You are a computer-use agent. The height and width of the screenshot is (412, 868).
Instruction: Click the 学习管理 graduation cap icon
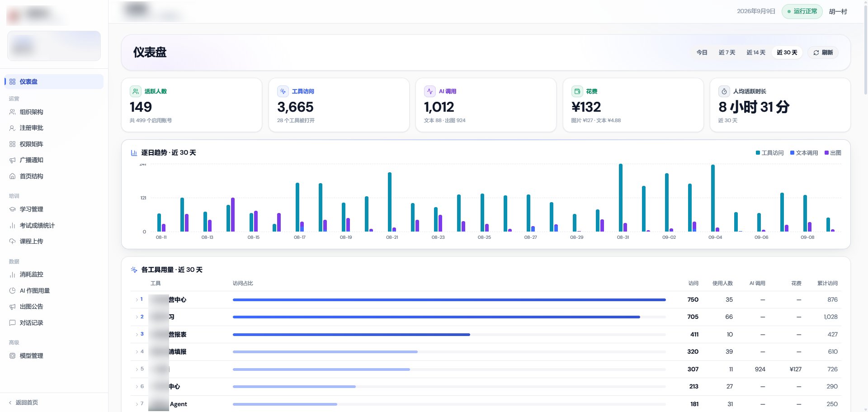12,209
